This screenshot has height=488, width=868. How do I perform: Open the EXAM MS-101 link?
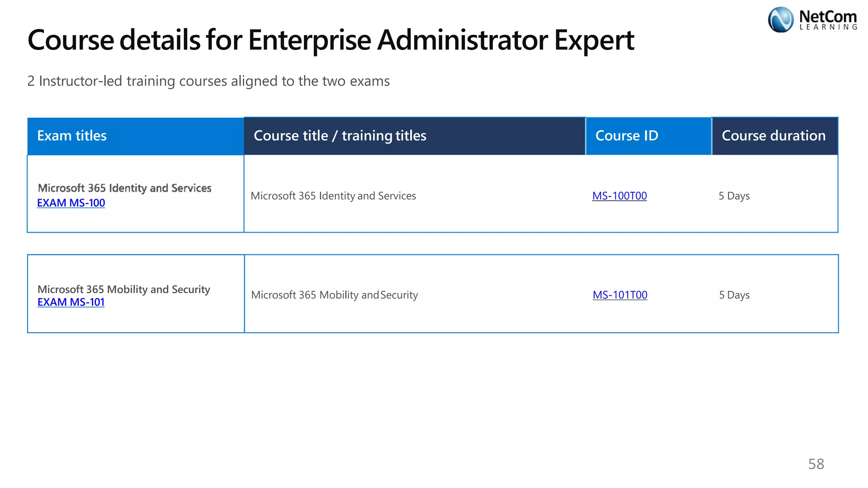click(x=71, y=302)
